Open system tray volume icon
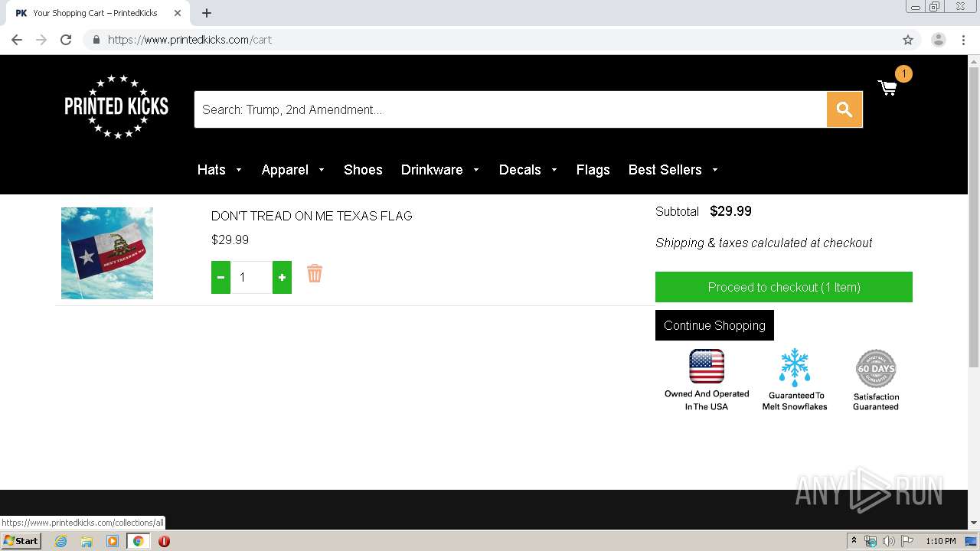 pyautogui.click(x=888, y=541)
